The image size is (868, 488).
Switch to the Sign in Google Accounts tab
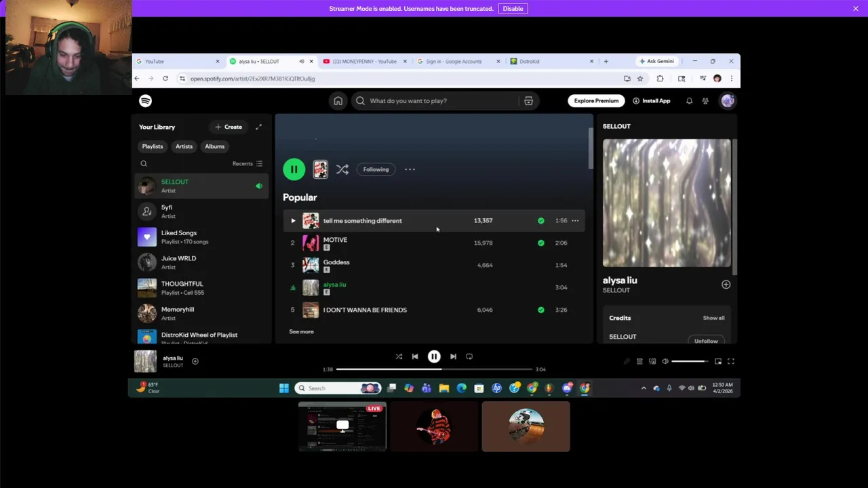pos(458,61)
